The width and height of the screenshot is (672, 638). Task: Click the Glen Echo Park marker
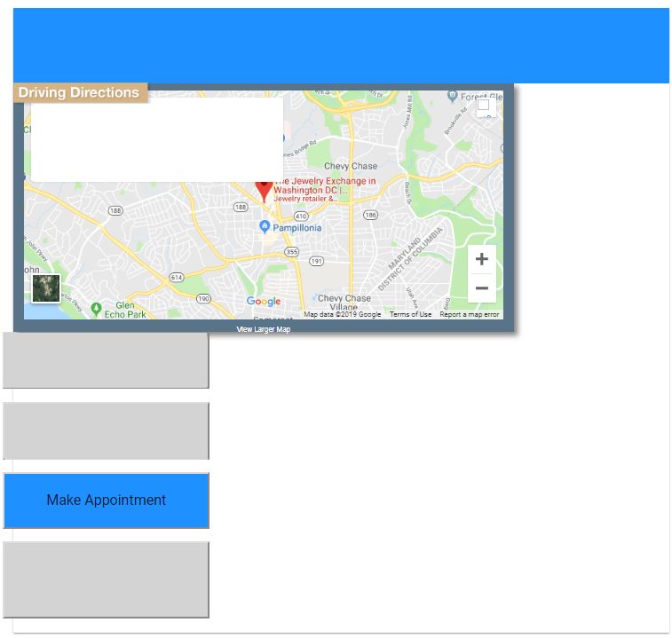pyautogui.click(x=97, y=309)
